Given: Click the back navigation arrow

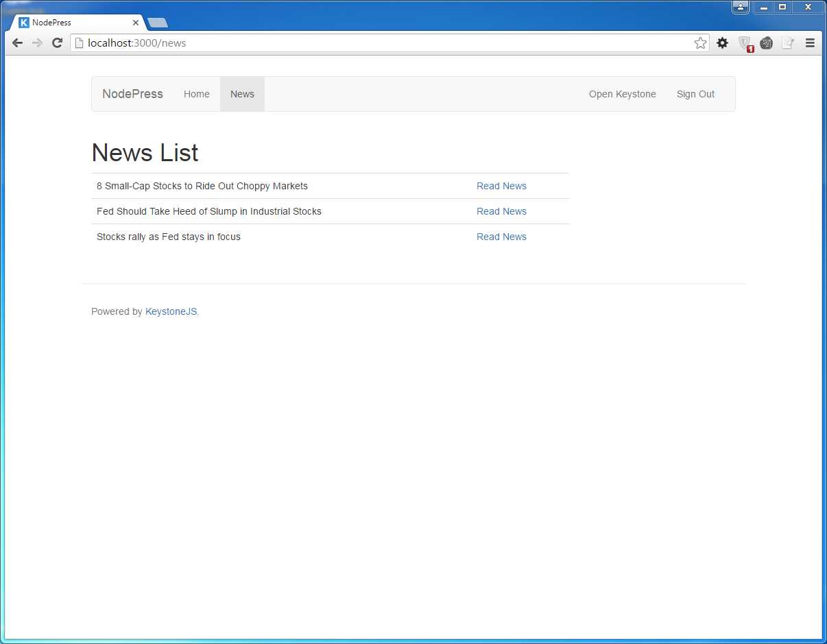Looking at the screenshot, I should 17,43.
